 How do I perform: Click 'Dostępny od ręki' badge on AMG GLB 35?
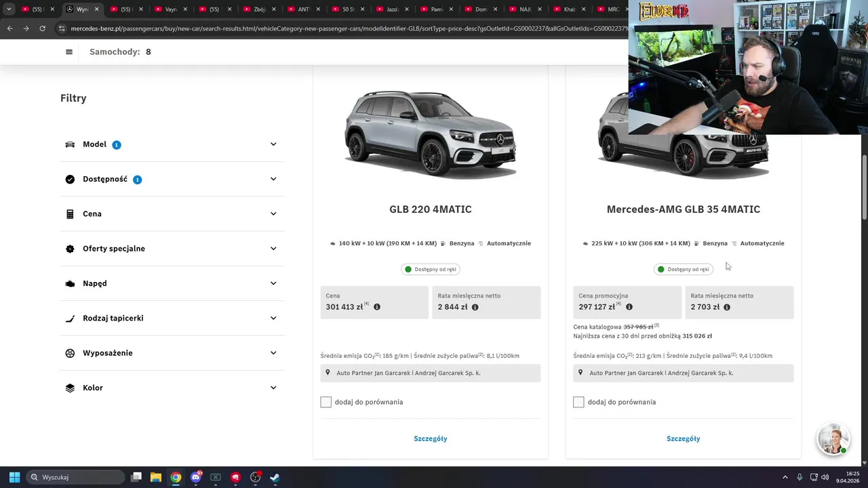(684, 269)
